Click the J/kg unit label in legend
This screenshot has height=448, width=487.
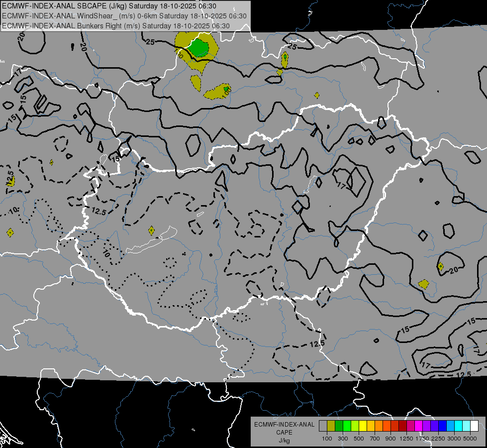click(x=284, y=441)
